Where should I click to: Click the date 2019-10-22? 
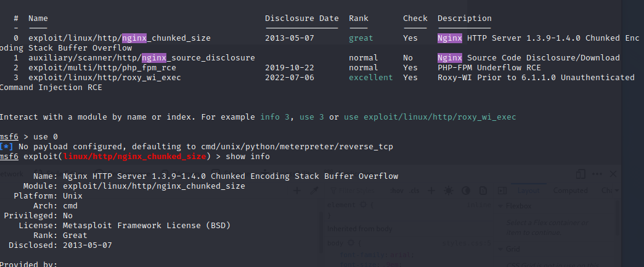click(290, 68)
